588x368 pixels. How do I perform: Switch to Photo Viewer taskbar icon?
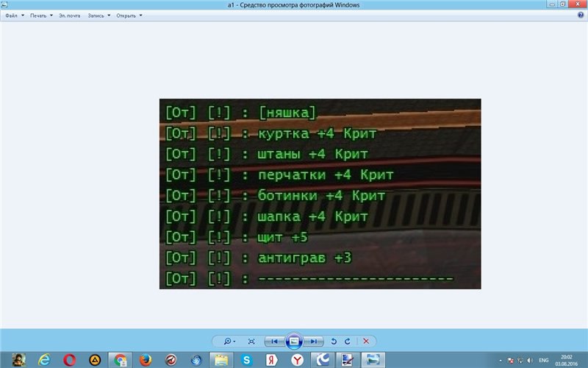[x=373, y=360]
